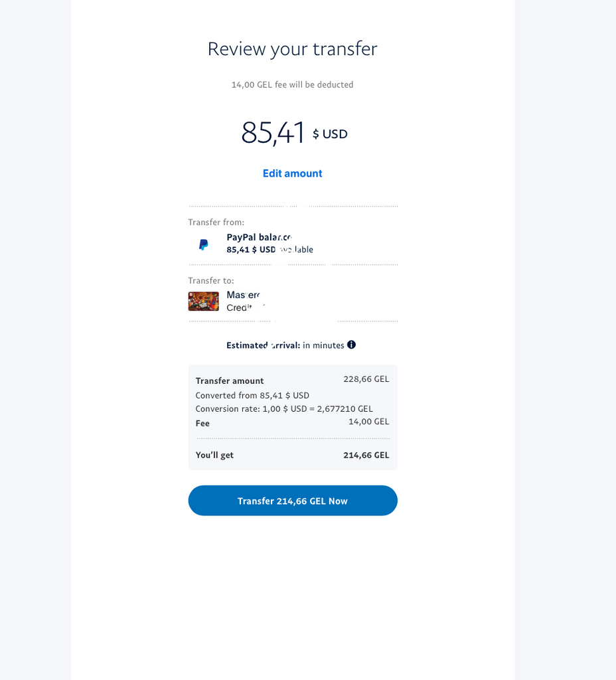Screen dimensions: 616x680
Task: Click the Transfer from label
Action: point(216,222)
